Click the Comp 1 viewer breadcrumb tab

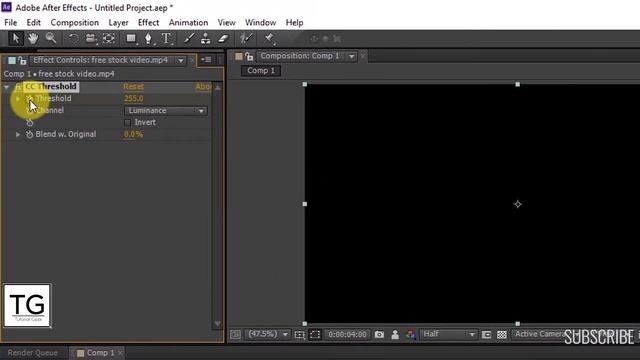click(261, 71)
